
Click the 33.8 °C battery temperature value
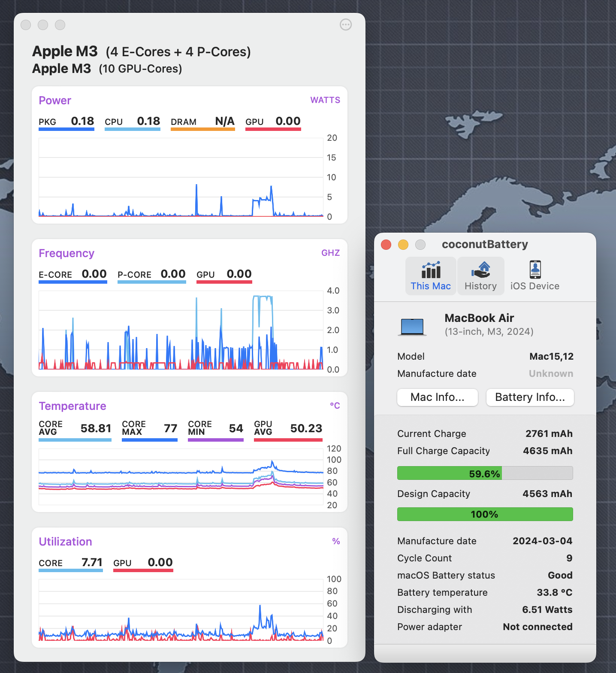point(555,592)
